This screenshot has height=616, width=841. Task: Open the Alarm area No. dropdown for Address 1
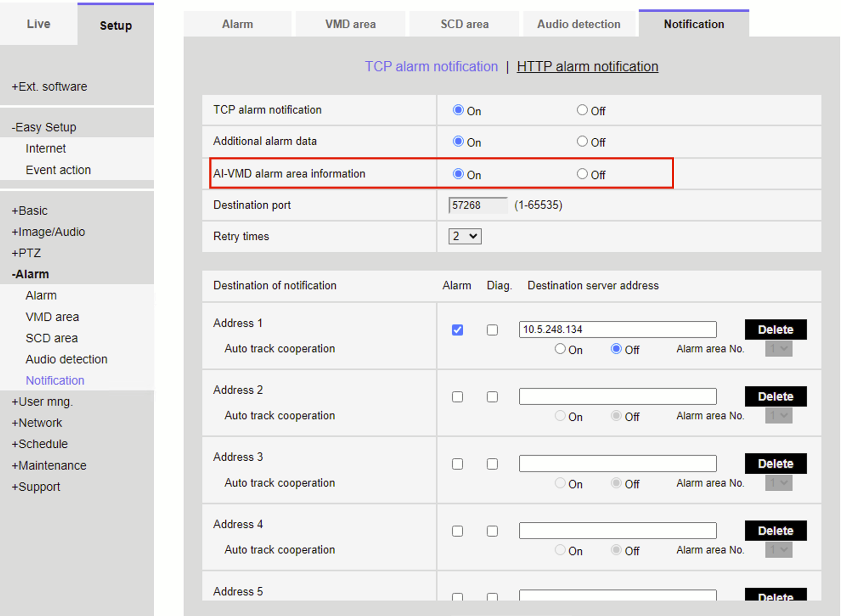coord(778,349)
